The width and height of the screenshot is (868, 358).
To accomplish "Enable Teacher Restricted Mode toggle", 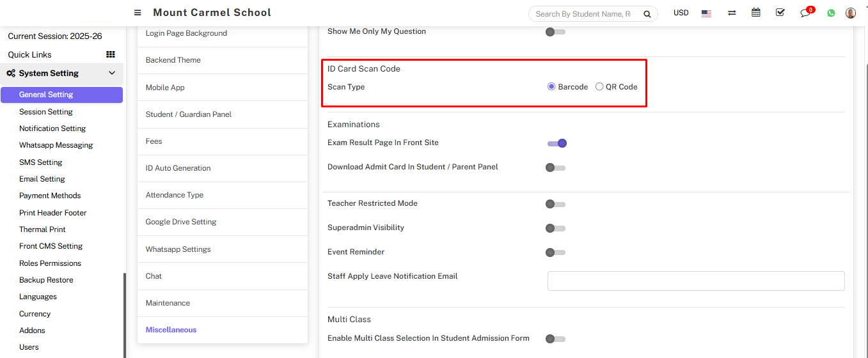I will [x=555, y=204].
